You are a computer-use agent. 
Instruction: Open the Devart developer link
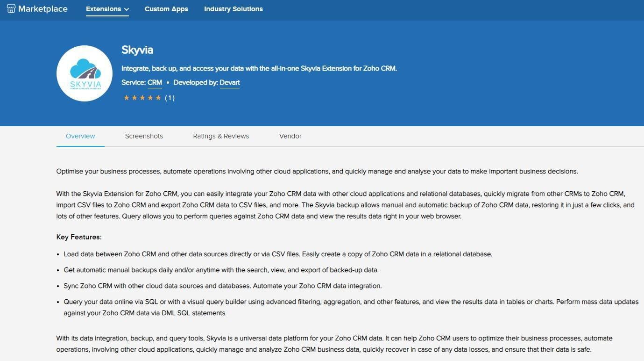(230, 83)
